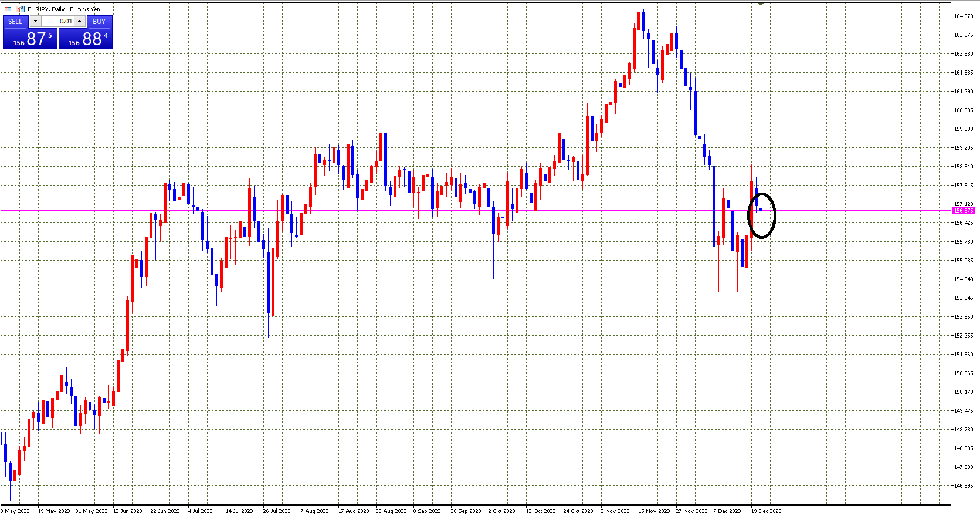Click the EURJPY, Daily chart title text

pos(64,9)
